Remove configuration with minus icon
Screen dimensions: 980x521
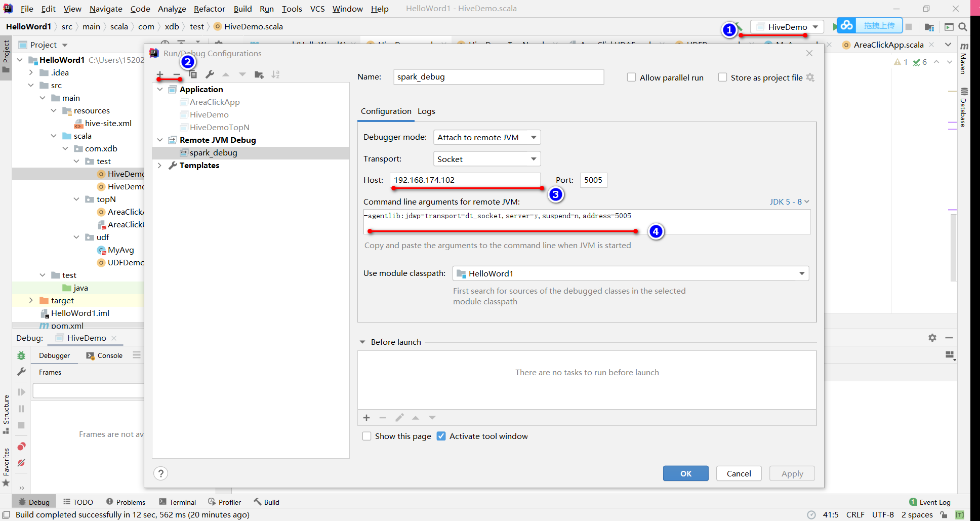coord(176,74)
